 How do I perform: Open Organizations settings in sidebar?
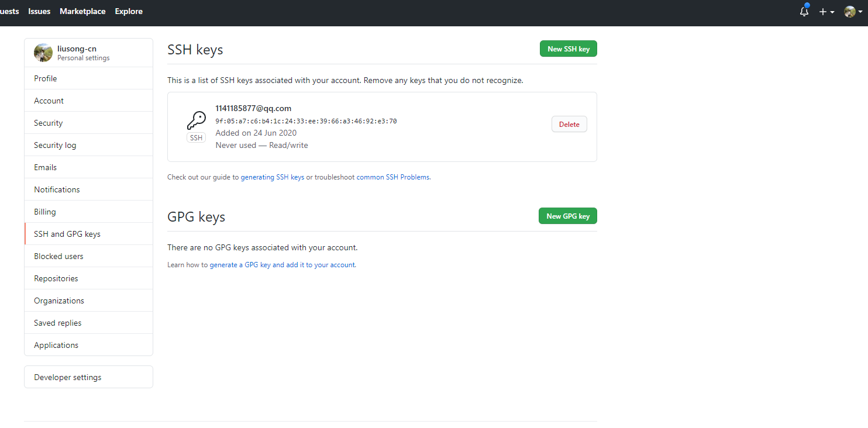pyautogui.click(x=88, y=301)
